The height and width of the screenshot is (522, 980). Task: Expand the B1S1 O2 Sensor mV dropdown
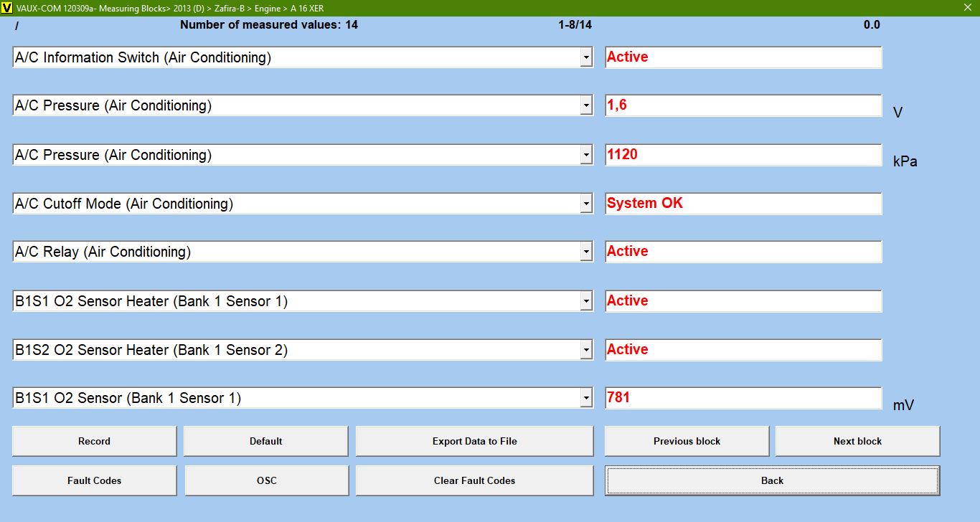[586, 399]
